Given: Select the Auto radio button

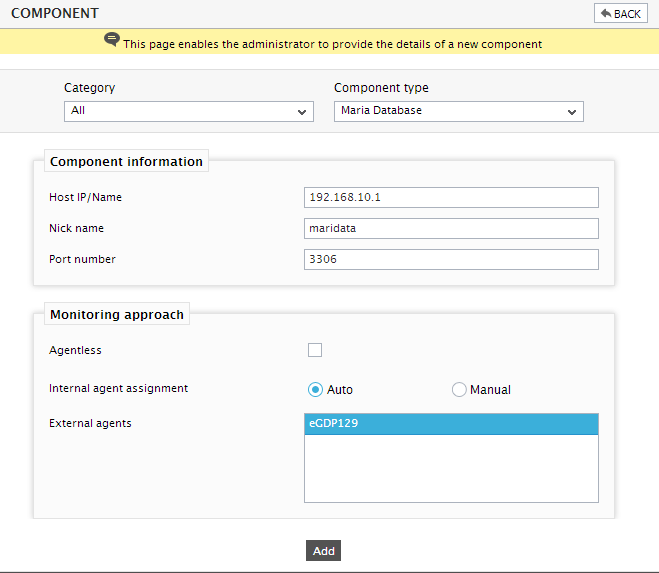Looking at the screenshot, I should 315,390.
